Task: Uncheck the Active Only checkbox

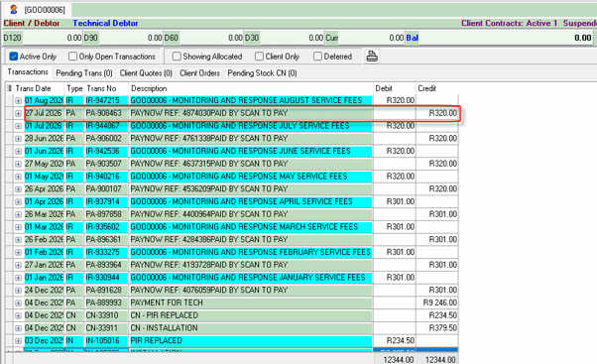Action: (14, 57)
